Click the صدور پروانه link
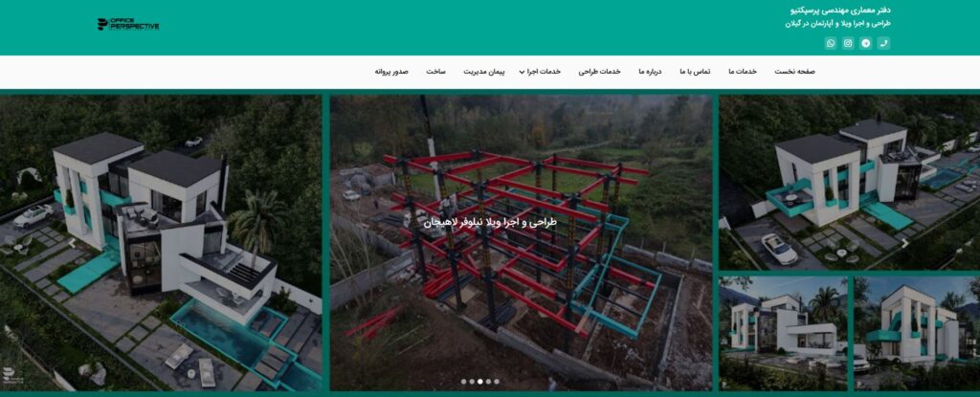 coord(391,72)
